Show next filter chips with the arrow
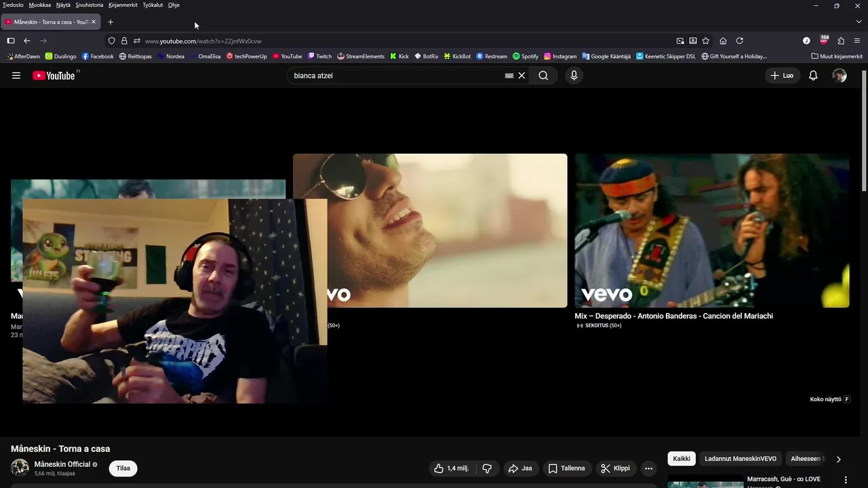This screenshot has height=488, width=868. (x=838, y=459)
